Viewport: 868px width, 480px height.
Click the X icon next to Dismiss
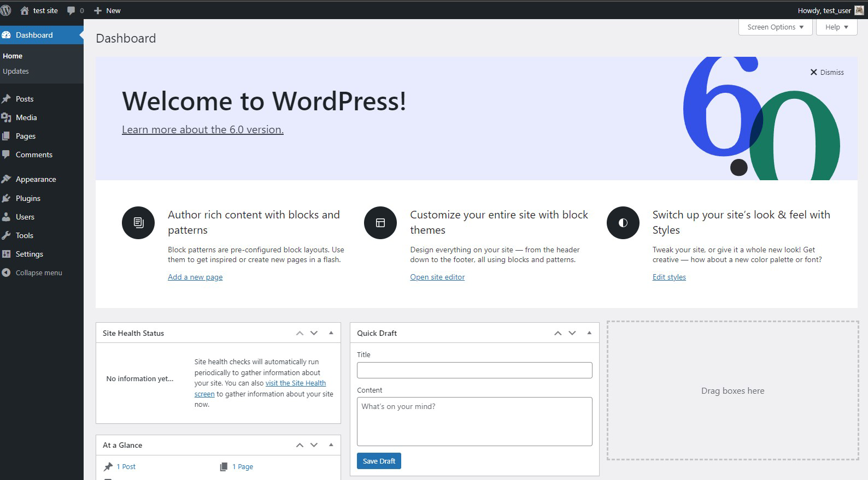click(813, 72)
